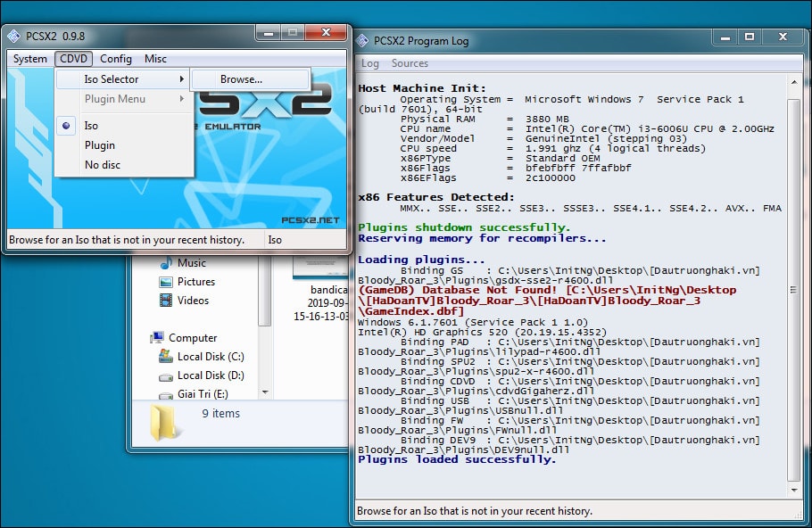Image resolution: width=812 pixels, height=528 pixels.
Task: Click the Explorer sidebar scroll down arrow
Action: click(265, 392)
